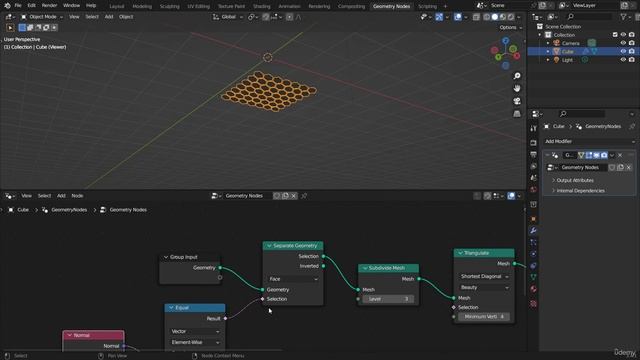Open the Global transform orientation dropdown
640x360 pixels.
[x=228, y=17]
